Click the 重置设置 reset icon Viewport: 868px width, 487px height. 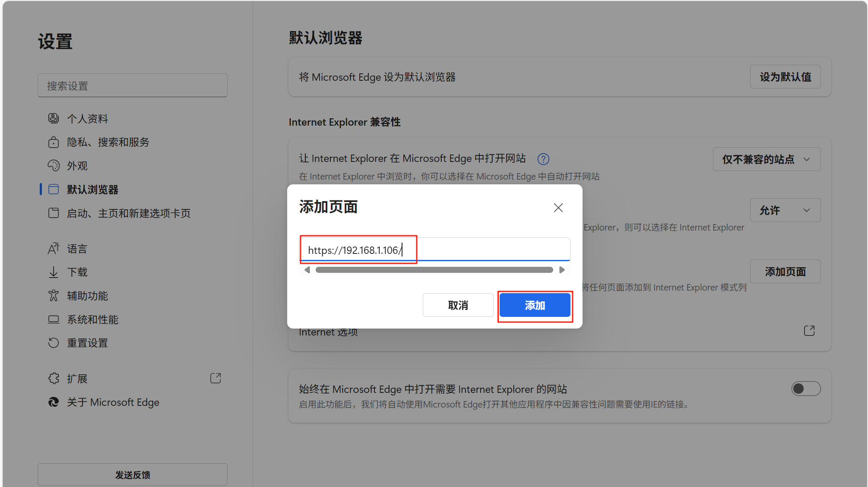coord(54,343)
